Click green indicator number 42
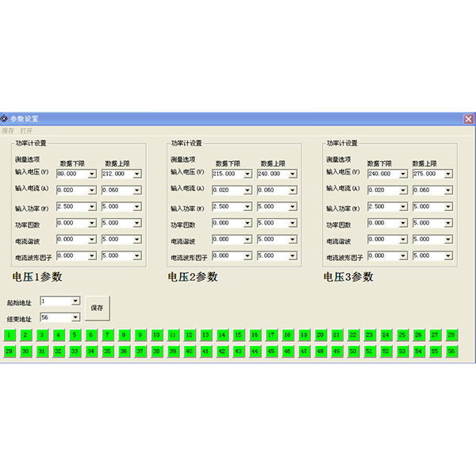The height and width of the screenshot is (476, 476). [222, 351]
